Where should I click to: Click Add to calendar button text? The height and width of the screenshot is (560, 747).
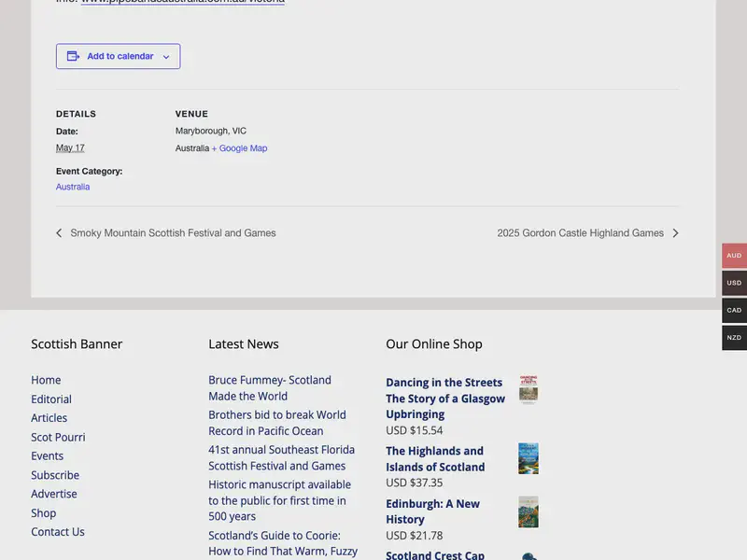[x=120, y=56]
